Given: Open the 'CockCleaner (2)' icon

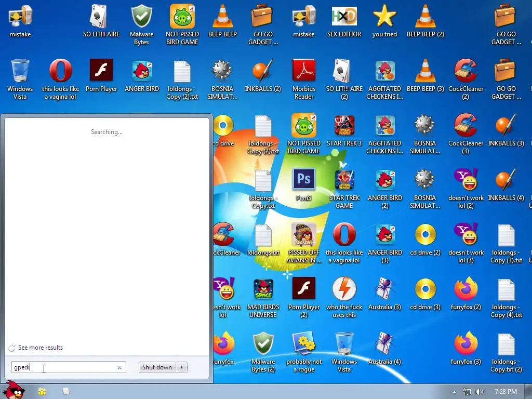Looking at the screenshot, I should pos(465,79).
